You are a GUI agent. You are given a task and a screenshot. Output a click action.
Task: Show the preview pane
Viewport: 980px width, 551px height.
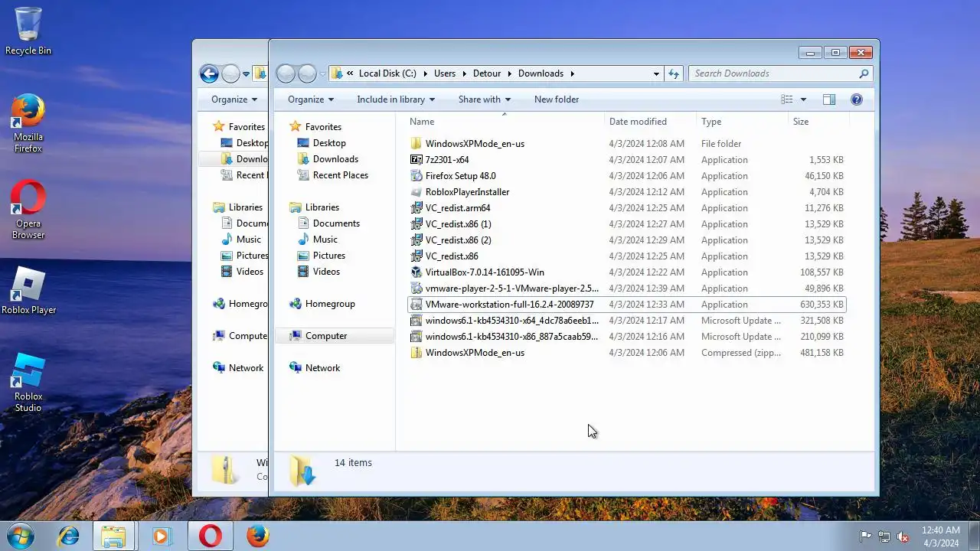[828, 99]
